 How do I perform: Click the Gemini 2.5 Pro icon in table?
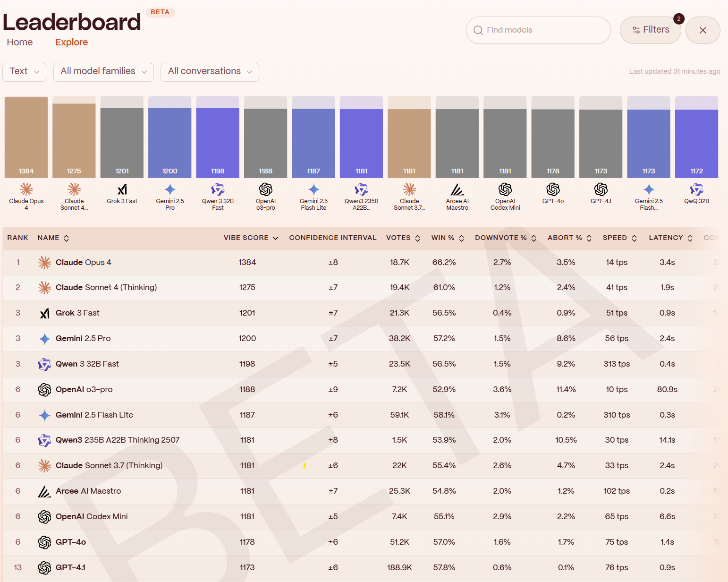click(x=44, y=339)
